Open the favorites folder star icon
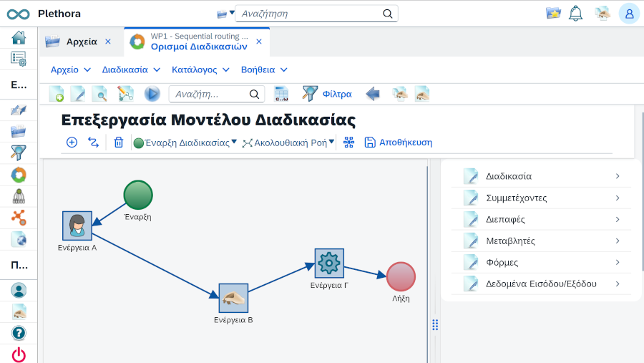Viewport: 644px width, 363px height. coord(553,13)
